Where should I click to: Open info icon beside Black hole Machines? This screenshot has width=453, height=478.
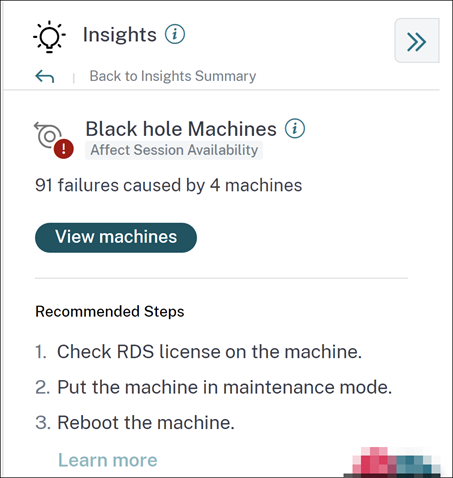point(295,128)
